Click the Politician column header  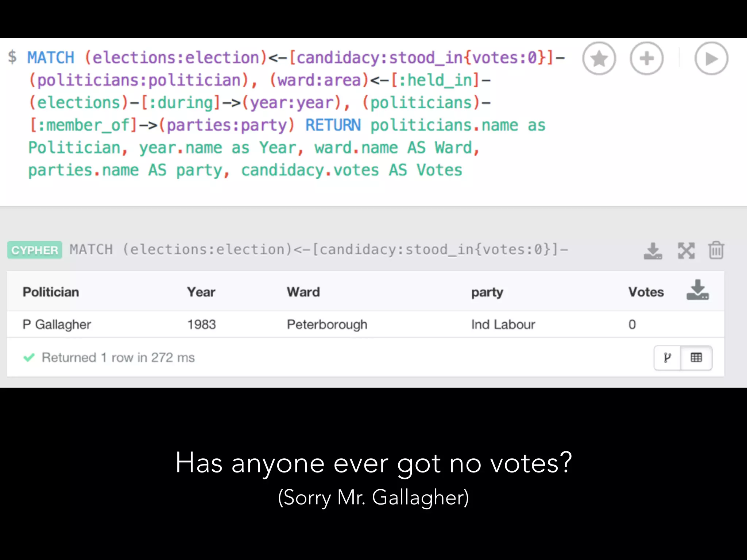click(x=51, y=292)
